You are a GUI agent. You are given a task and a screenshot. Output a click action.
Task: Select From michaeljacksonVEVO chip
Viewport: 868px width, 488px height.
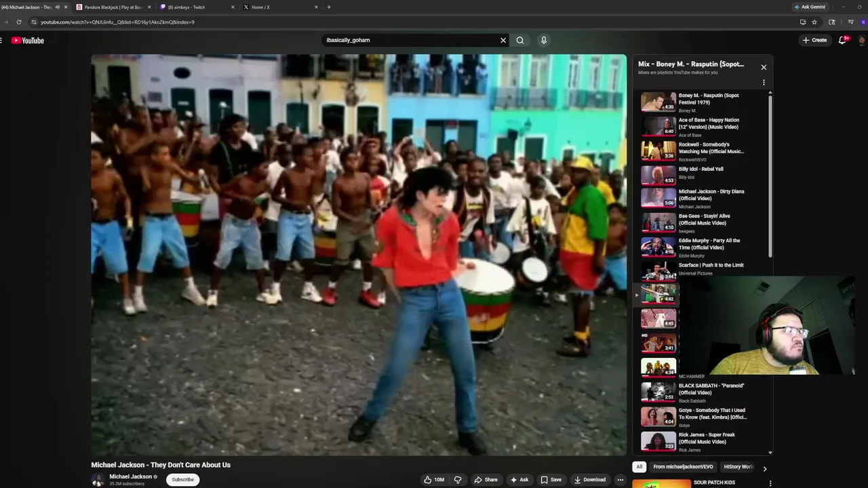tap(683, 467)
